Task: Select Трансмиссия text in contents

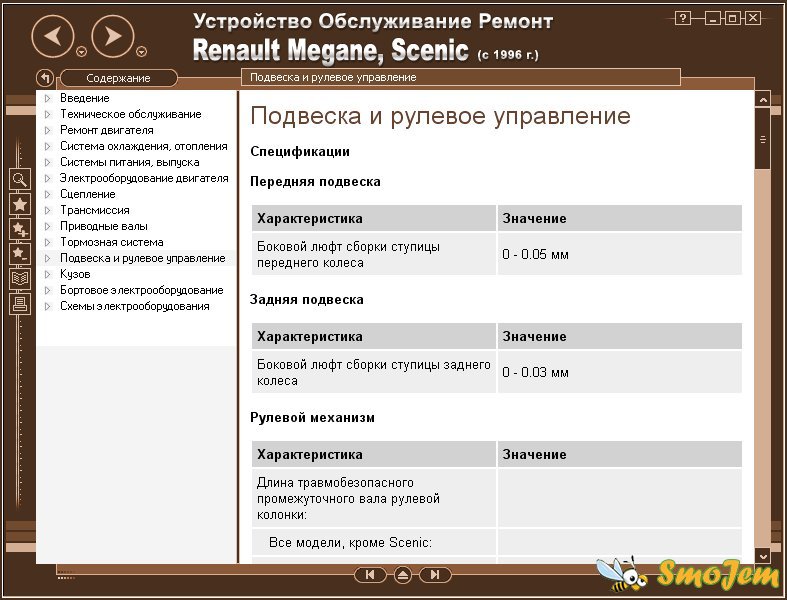Action: [x=94, y=210]
